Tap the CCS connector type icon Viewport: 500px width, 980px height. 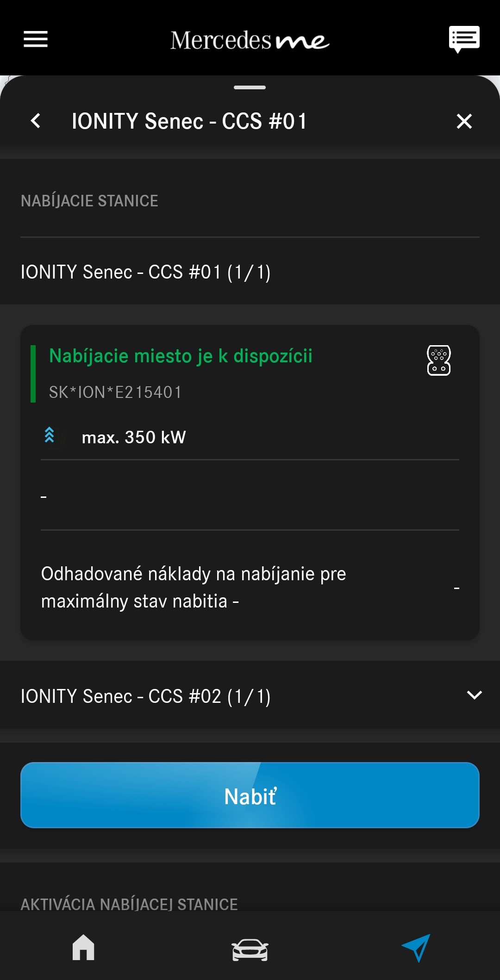pyautogui.click(x=438, y=360)
